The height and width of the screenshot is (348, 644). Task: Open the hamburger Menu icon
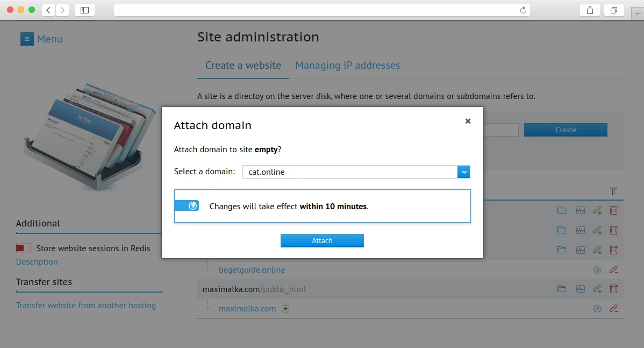[27, 39]
